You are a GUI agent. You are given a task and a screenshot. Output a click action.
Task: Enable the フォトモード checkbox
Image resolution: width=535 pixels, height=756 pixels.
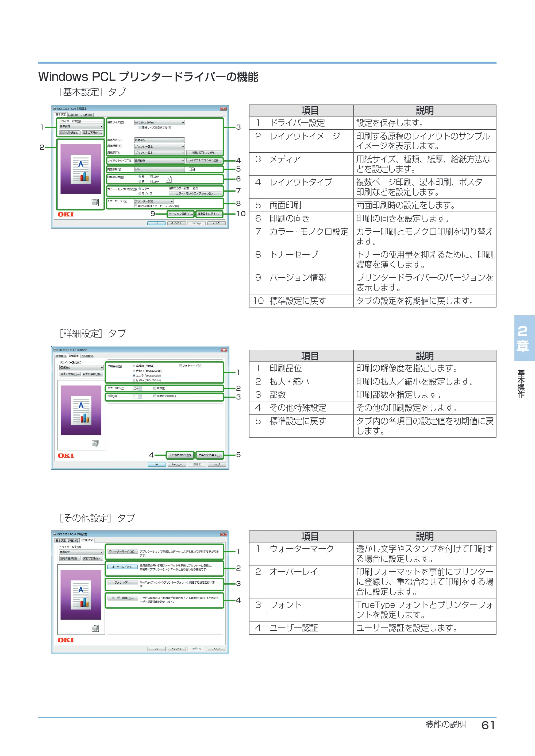coord(180,366)
